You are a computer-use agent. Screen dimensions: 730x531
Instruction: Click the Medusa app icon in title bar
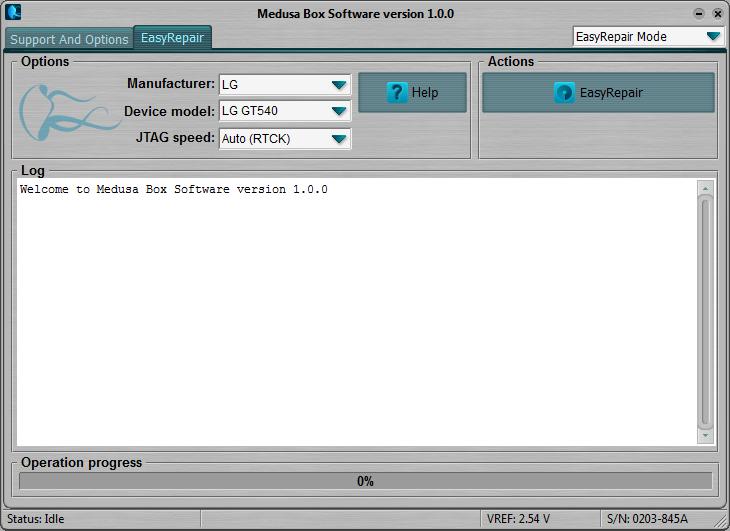pos(13,12)
